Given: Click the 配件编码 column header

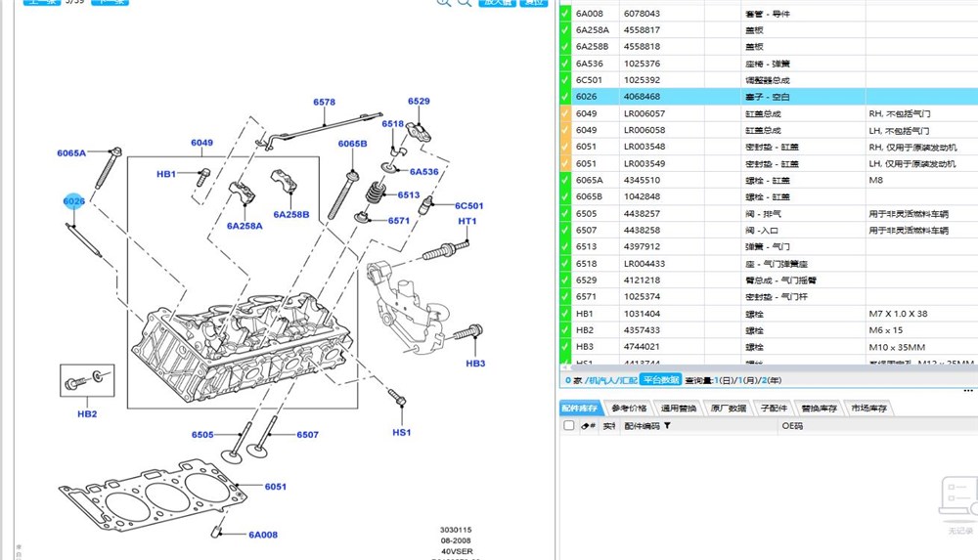Looking at the screenshot, I should (x=642, y=426).
